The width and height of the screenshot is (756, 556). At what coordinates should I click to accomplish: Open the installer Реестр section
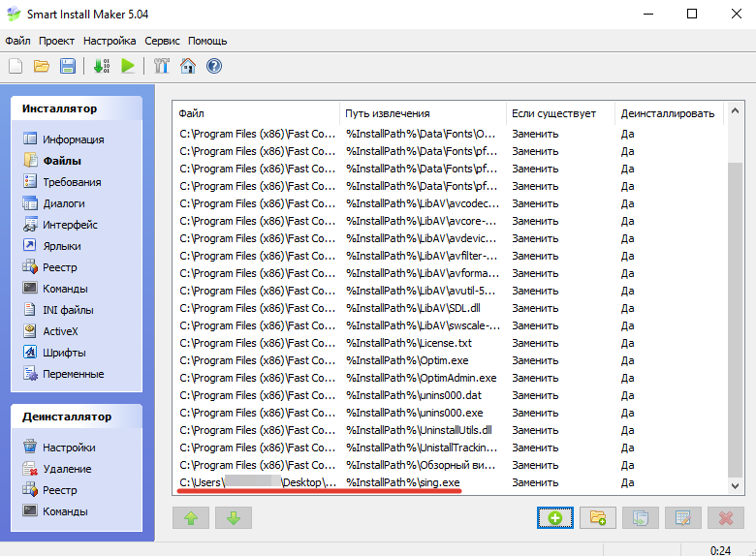point(50,267)
